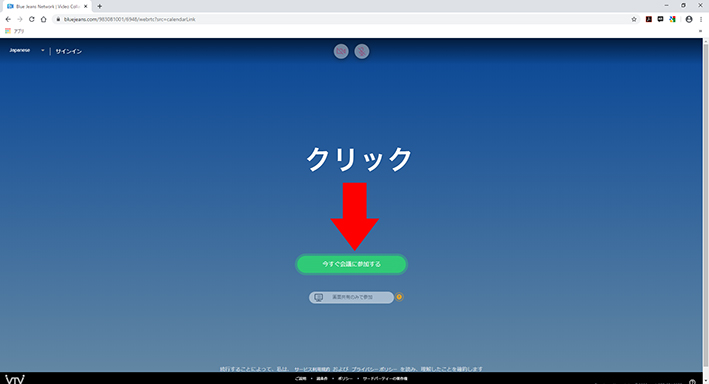The image size is (709, 384).
Task: Open orange help icon beside screen share
Action: click(x=399, y=297)
